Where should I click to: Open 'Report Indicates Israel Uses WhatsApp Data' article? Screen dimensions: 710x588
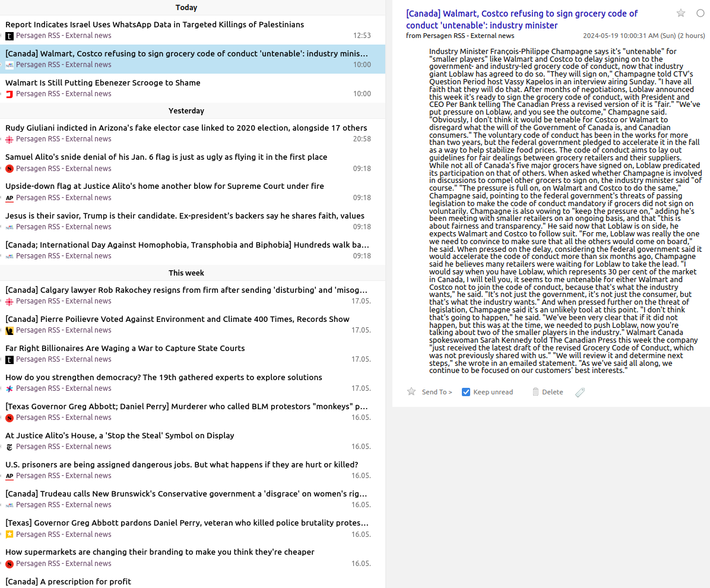pyautogui.click(x=154, y=24)
